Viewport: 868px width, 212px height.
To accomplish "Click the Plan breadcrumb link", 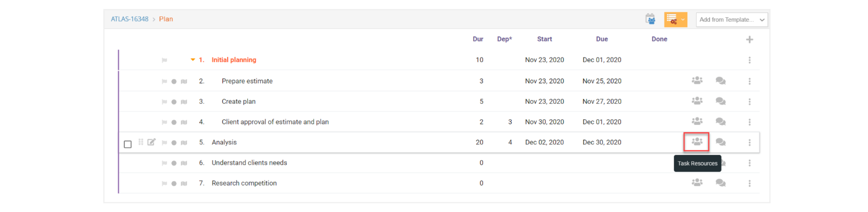I will (x=166, y=19).
